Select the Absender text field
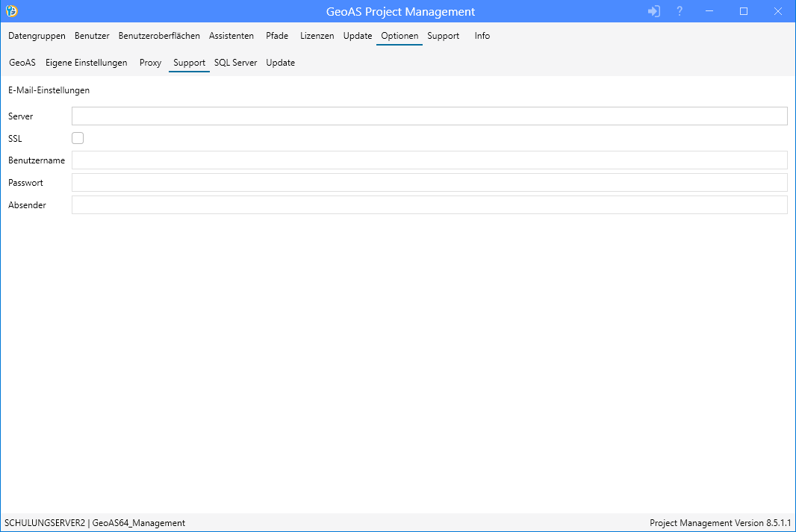This screenshot has width=796, height=532. click(x=429, y=205)
